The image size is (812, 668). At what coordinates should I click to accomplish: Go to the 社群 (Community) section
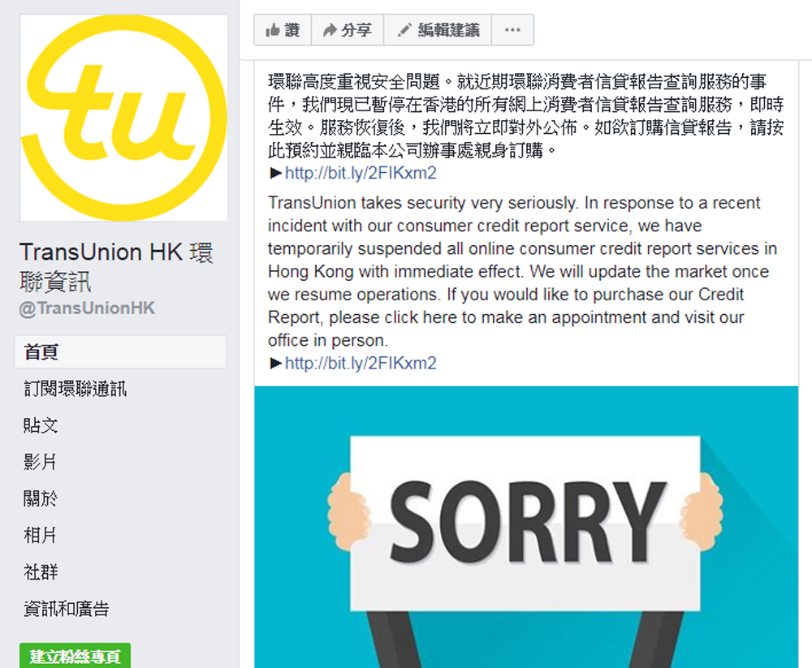pos(41,572)
